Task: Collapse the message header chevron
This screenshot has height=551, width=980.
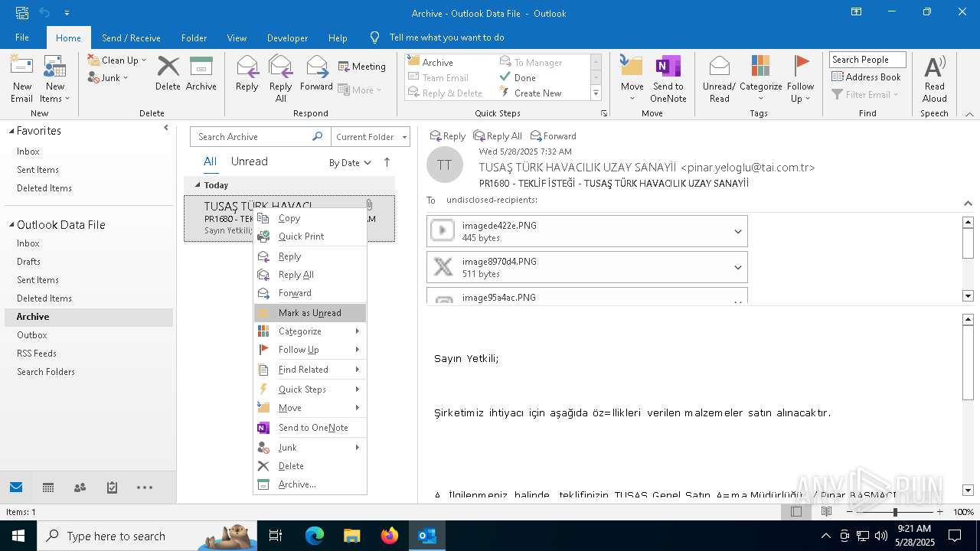Action: click(x=968, y=203)
